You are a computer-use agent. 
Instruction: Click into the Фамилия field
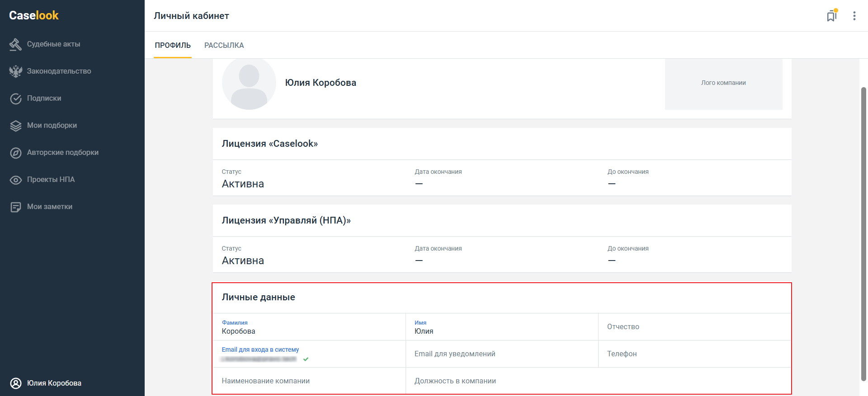click(309, 331)
